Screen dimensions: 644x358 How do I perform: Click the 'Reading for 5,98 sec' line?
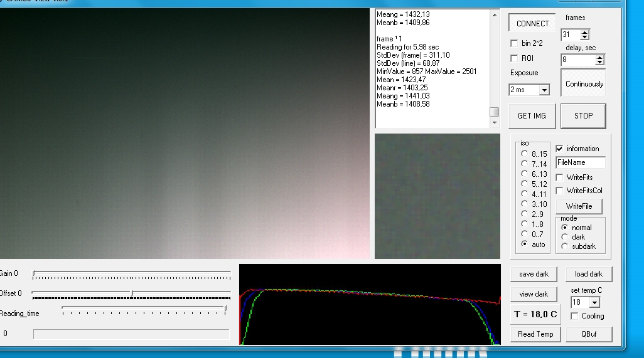click(x=408, y=47)
